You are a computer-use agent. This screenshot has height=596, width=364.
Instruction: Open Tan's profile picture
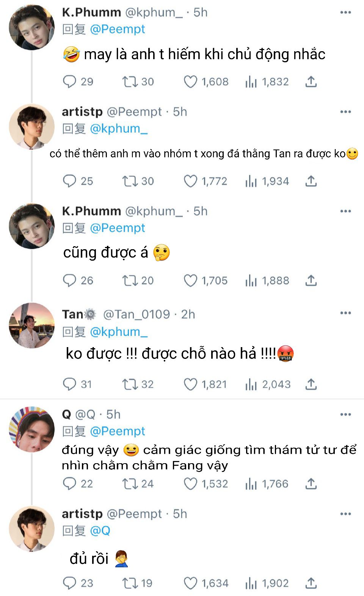tap(31, 326)
